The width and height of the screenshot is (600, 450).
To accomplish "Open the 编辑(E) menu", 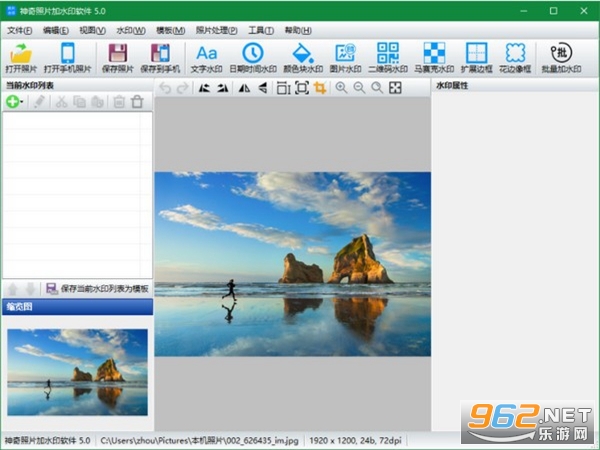I will [x=55, y=30].
